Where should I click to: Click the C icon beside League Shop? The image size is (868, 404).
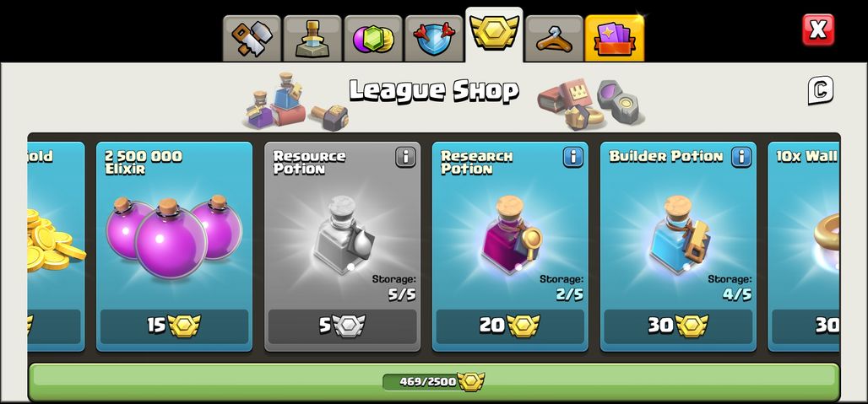[x=821, y=90]
